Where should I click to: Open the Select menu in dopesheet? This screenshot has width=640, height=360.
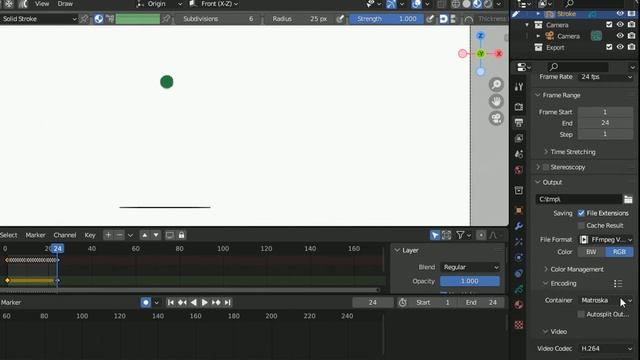pos(9,235)
